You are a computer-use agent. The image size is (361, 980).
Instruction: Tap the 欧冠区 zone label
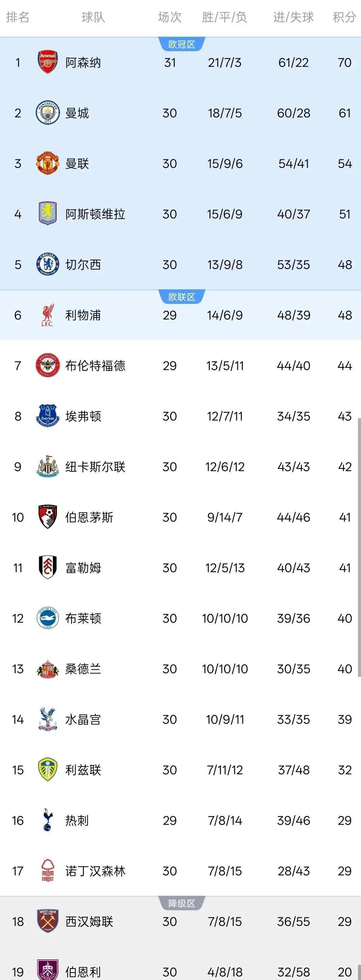click(x=182, y=44)
